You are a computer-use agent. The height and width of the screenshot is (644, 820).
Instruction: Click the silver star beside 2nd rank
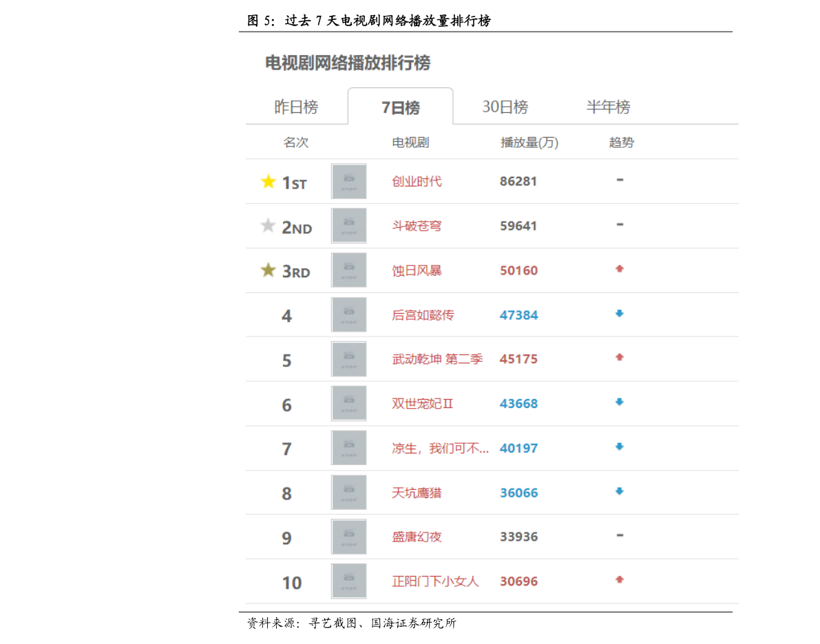tap(269, 226)
